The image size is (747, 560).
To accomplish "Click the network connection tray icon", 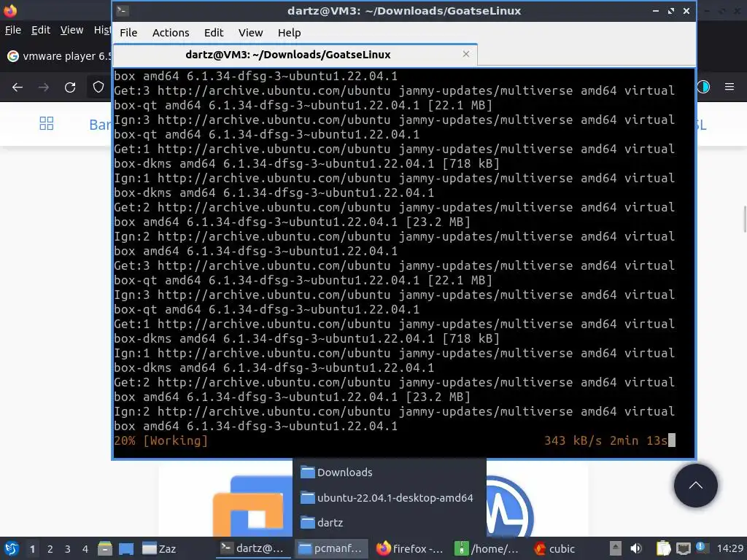I will tap(683, 548).
